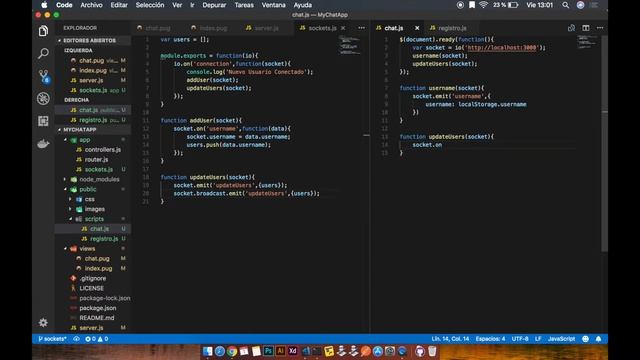Collapse the public folder
The width and height of the screenshot is (640, 360).
tap(65, 189)
